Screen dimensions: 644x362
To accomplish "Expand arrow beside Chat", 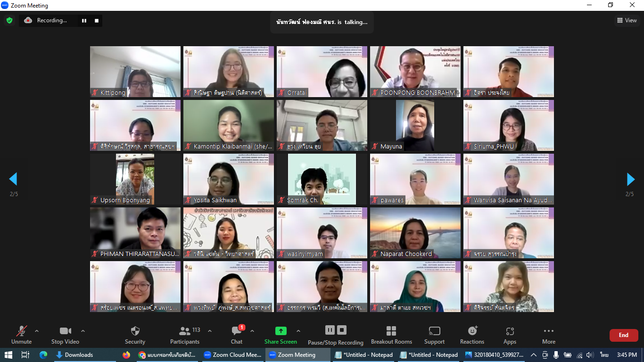I will tap(252, 331).
